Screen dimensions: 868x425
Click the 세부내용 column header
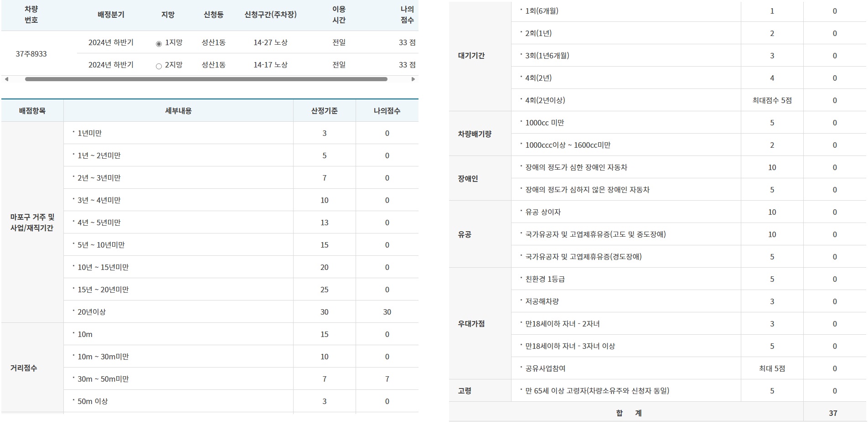click(x=178, y=111)
